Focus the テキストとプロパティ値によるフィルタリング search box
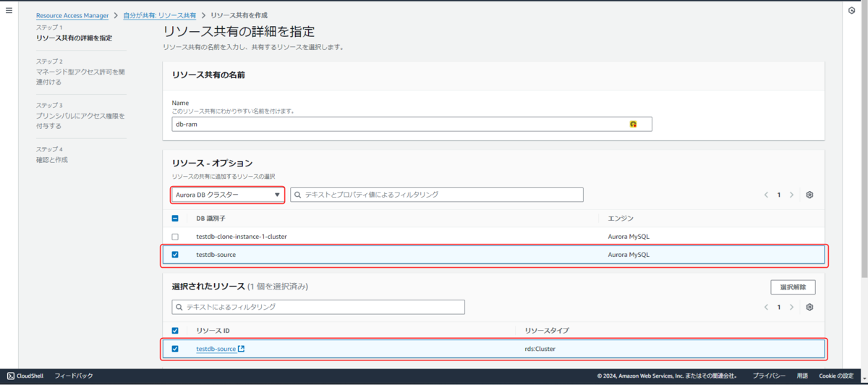Screen dimensions: 868x385 pyautogui.click(x=437, y=195)
